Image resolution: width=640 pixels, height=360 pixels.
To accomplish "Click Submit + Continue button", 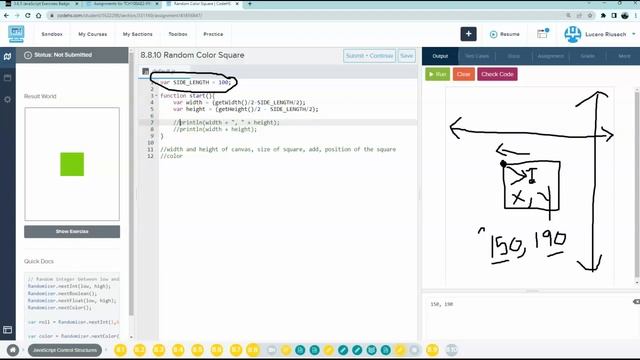I will [369, 56].
